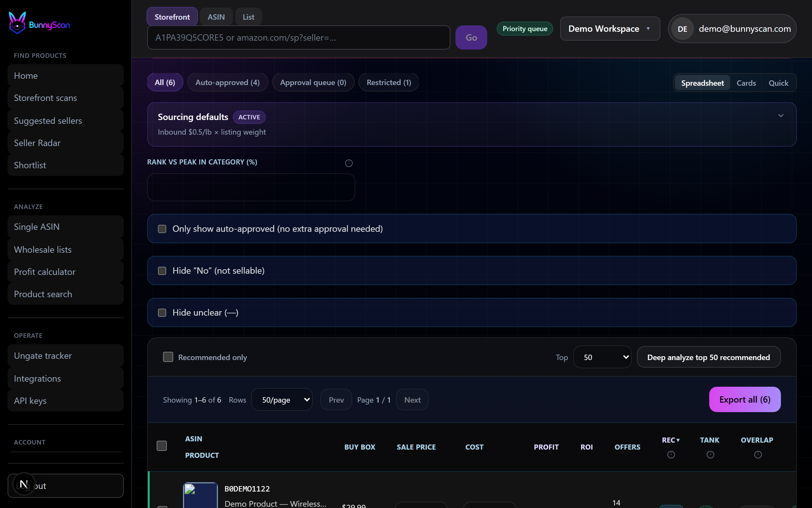Open Wholesale lists in sidebar

[x=65, y=250]
